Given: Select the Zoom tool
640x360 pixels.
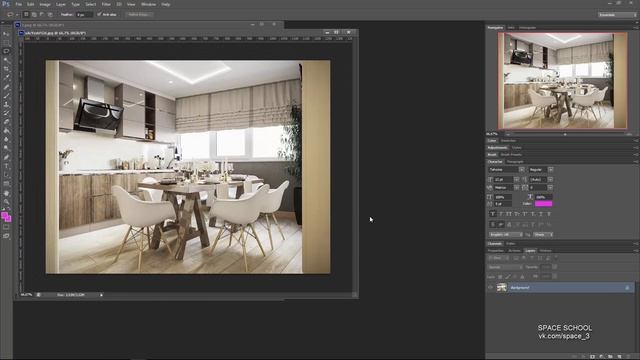Looking at the screenshot, I should pos(6,202).
